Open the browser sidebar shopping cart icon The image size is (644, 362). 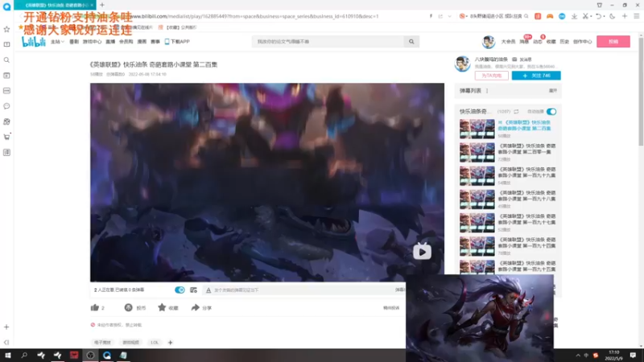[x=6, y=137]
